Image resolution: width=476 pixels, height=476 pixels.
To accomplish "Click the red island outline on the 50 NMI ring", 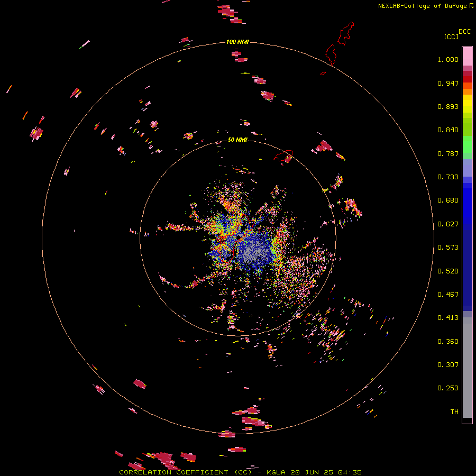I will [x=283, y=155].
